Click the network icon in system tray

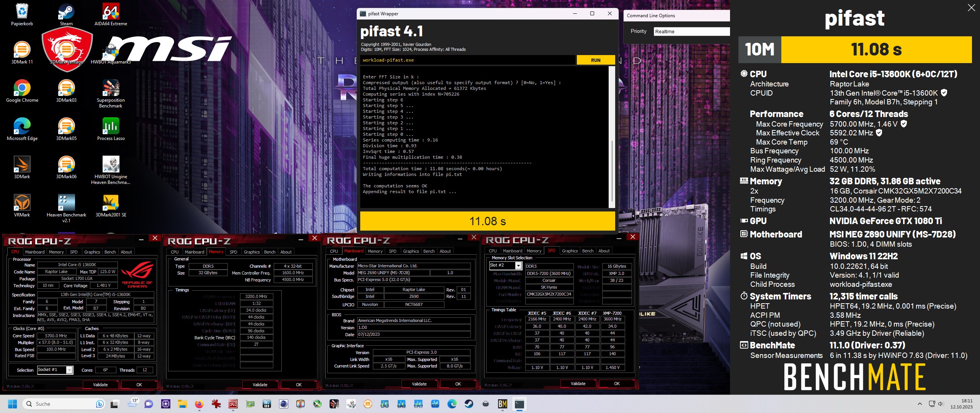click(x=932, y=404)
